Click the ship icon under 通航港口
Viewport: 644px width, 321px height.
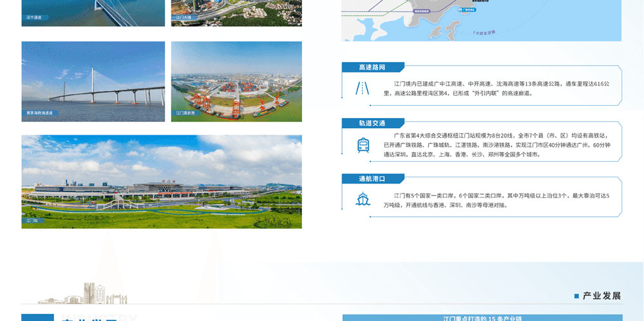pyautogui.click(x=363, y=199)
